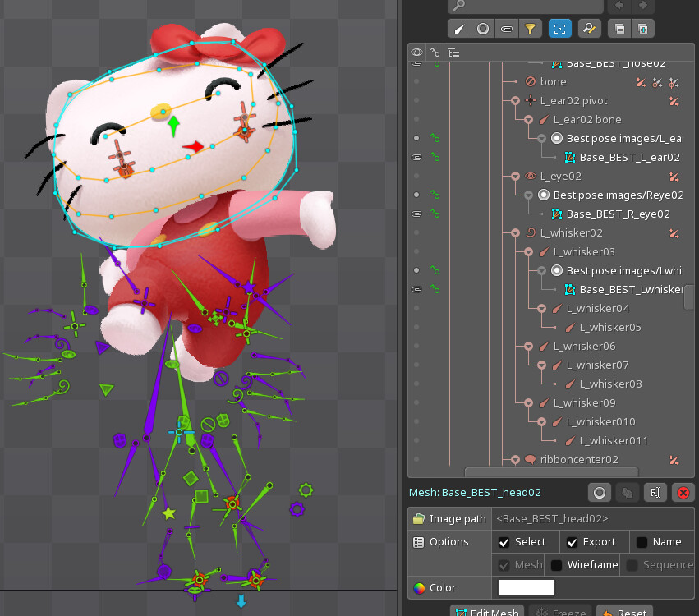699x616 pixels.
Task: Enable the Name checkbox in Options
Action: coord(642,542)
